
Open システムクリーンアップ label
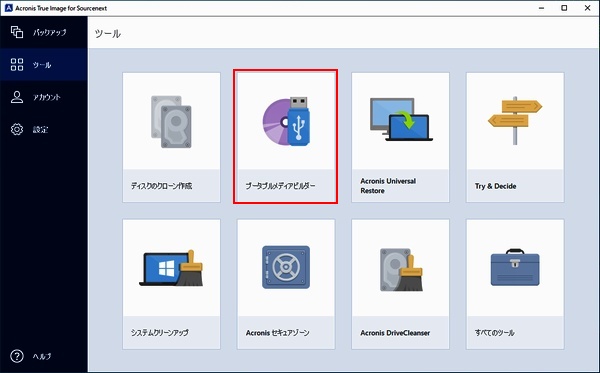pos(160,333)
